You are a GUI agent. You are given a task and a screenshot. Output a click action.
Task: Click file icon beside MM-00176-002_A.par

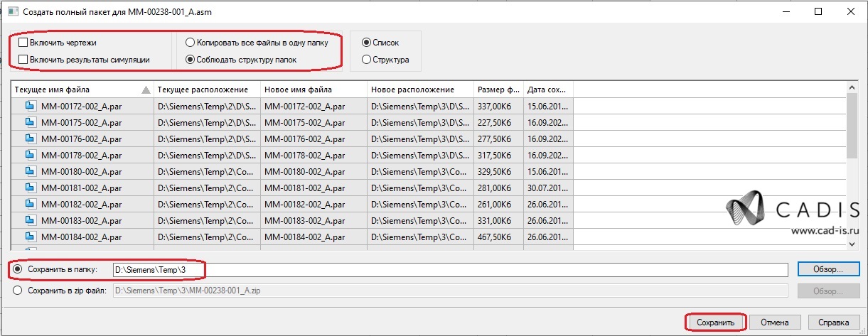click(30, 139)
